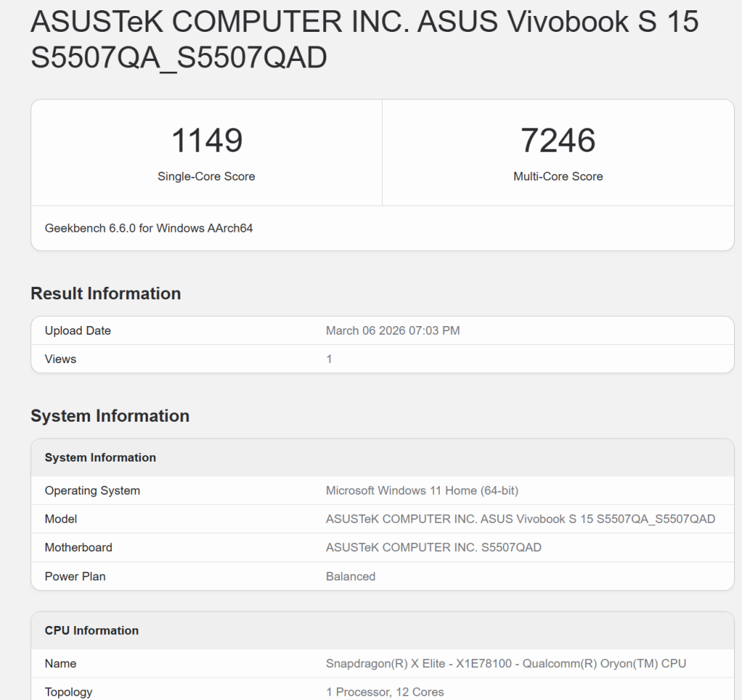Click the System Information table header
This screenshot has height=700, width=742.
coord(100,457)
